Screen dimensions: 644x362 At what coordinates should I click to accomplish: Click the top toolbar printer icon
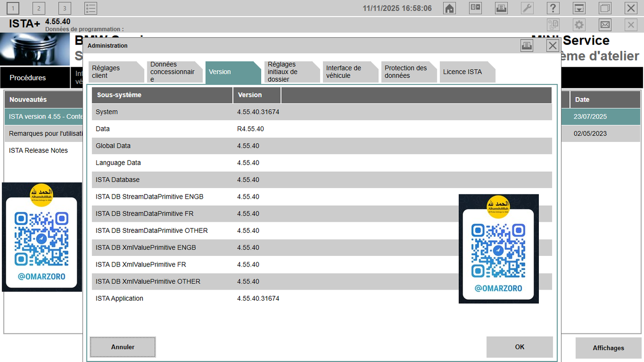pyautogui.click(x=501, y=8)
